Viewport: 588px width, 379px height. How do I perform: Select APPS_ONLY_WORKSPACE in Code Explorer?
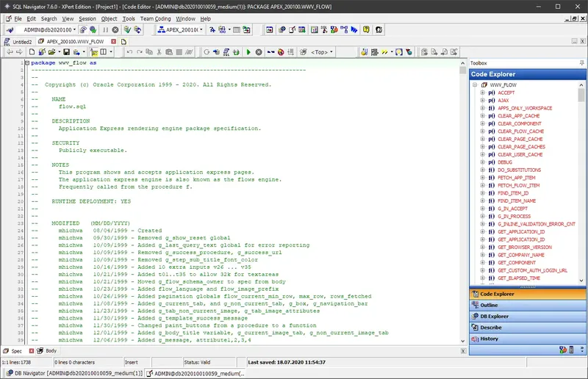[x=525, y=109]
